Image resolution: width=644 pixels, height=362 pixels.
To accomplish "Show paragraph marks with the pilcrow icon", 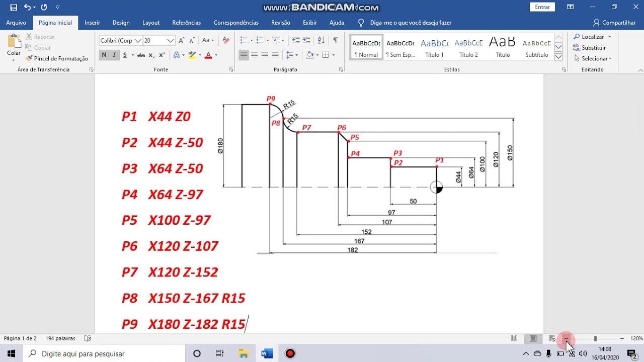I will pos(336,40).
